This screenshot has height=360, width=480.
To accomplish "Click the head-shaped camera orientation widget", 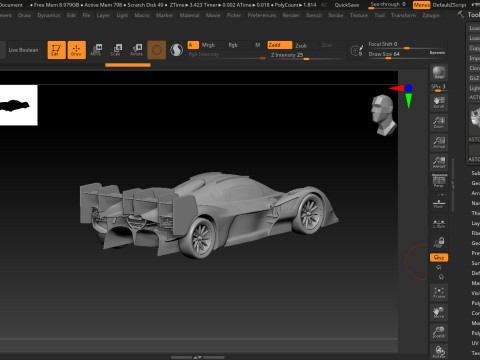I will (x=384, y=115).
